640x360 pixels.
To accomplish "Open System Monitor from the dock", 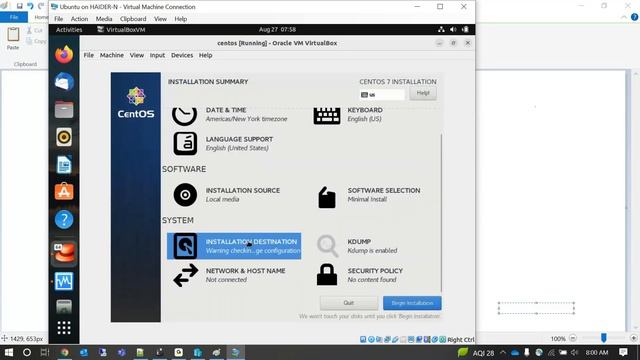I will click(x=64, y=281).
